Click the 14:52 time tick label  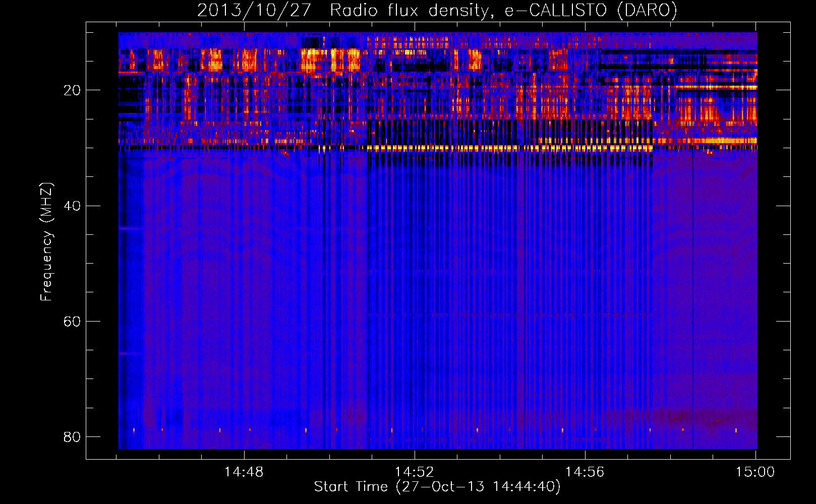(x=415, y=472)
